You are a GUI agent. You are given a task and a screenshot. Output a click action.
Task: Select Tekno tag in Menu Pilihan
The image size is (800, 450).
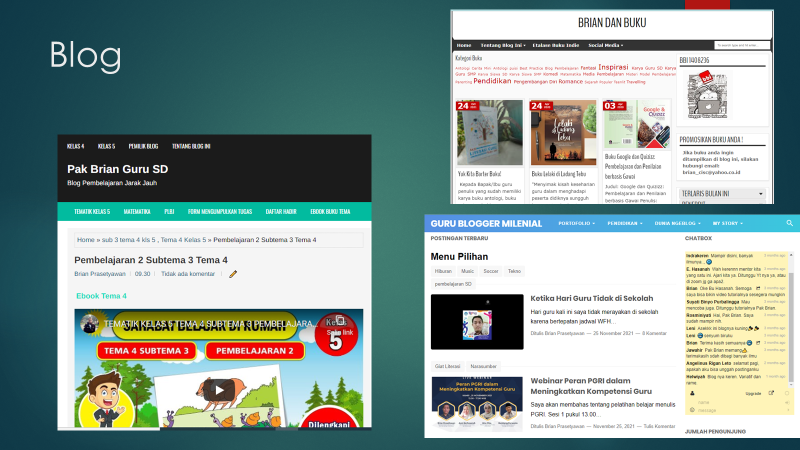point(514,271)
